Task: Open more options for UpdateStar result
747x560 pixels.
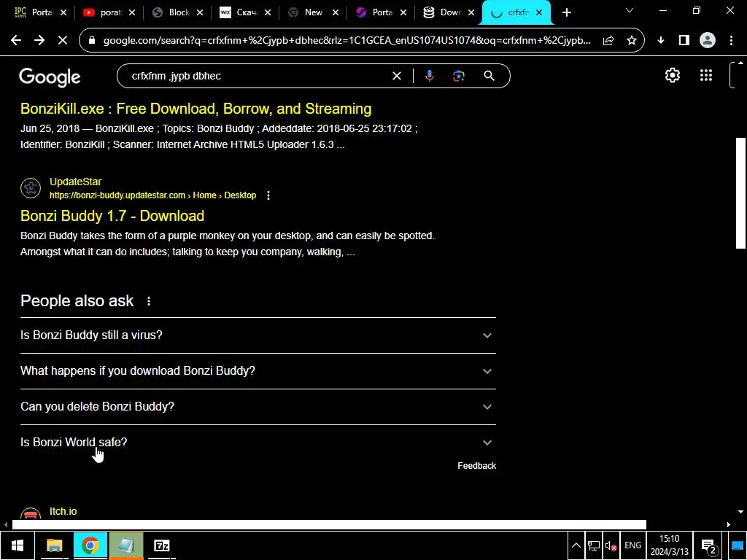Action: click(x=268, y=195)
